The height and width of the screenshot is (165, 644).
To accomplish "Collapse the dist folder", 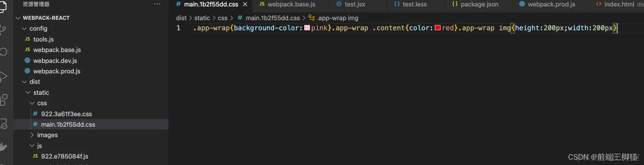I will [x=24, y=81].
